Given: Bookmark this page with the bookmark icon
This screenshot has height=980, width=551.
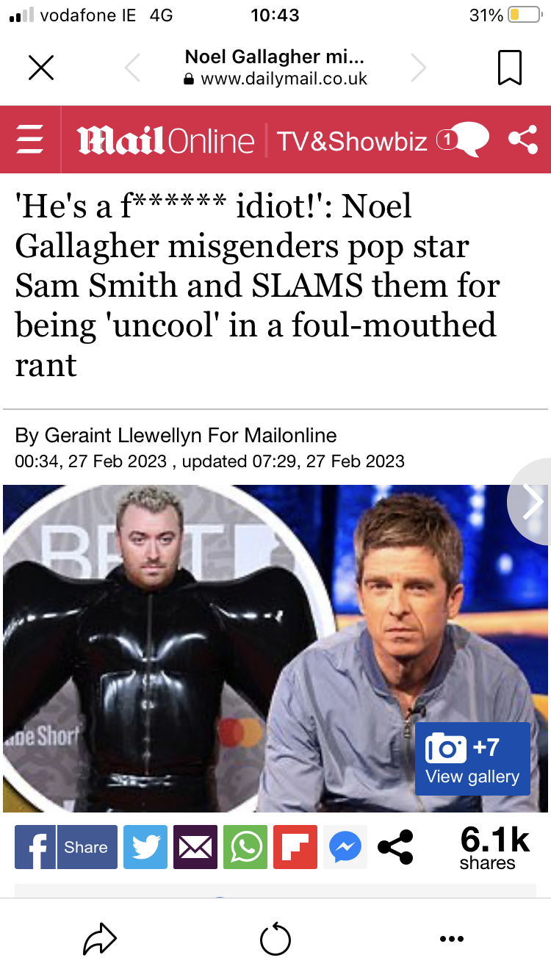Looking at the screenshot, I should (510, 68).
